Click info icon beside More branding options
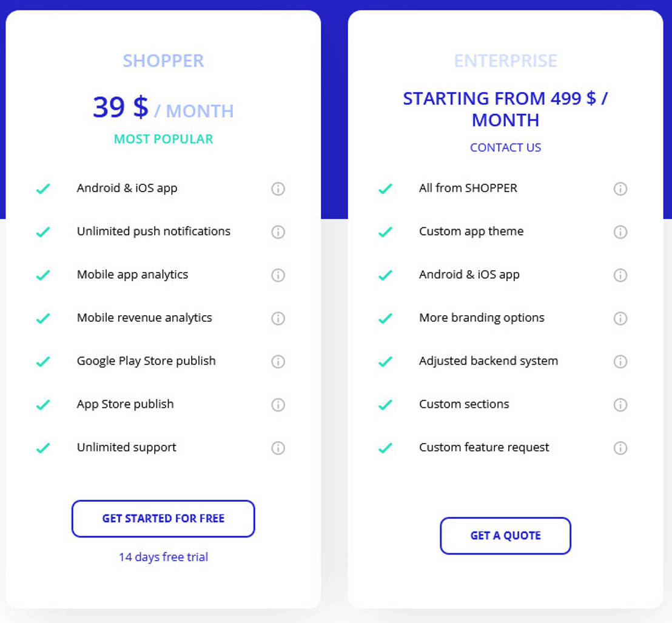This screenshot has height=623, width=672. coord(620,319)
